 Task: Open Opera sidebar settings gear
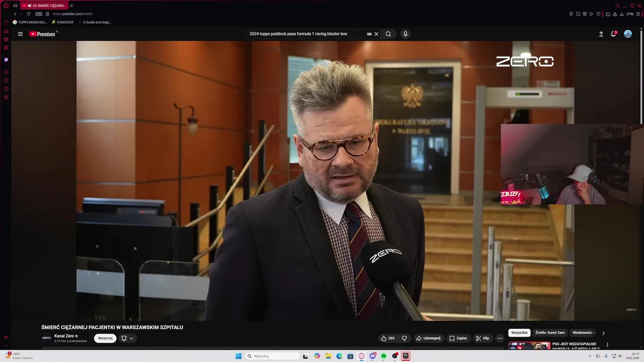coord(6,97)
